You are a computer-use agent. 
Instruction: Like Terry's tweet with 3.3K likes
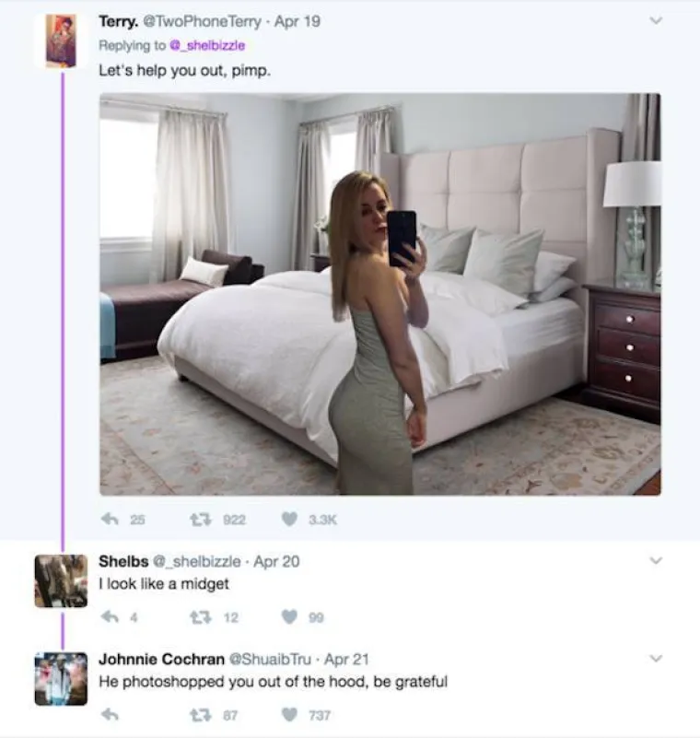[289, 520]
